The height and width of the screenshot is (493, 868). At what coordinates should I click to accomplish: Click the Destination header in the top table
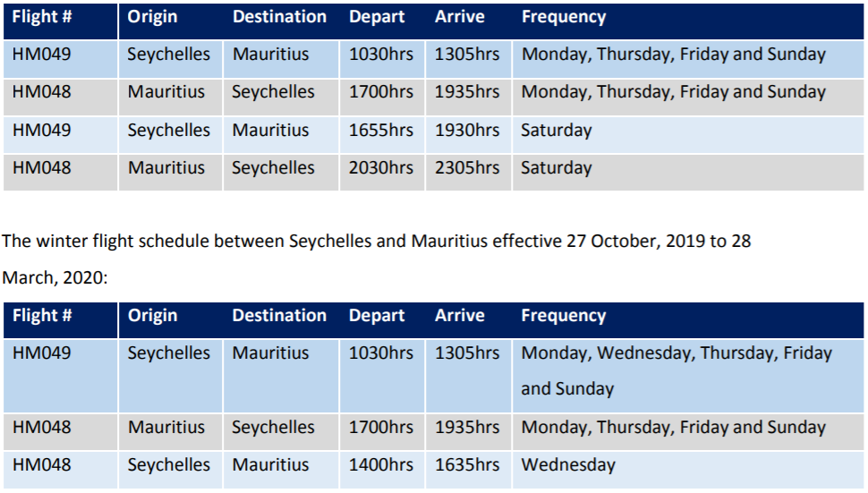279,17
